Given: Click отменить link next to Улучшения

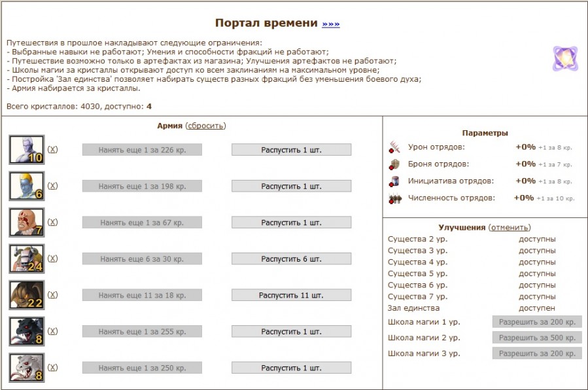Looking at the screenshot, I should (510, 227).
